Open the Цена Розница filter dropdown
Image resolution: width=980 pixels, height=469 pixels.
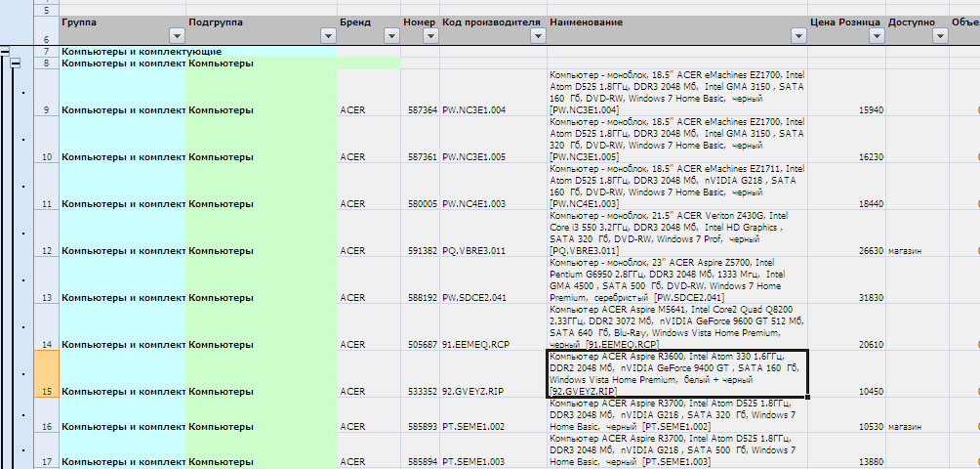877,37
